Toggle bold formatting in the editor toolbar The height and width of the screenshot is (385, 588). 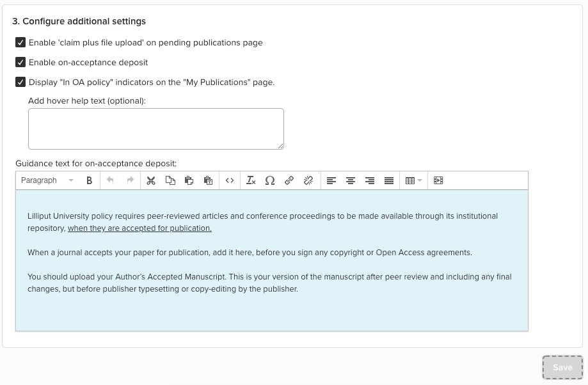[89, 180]
